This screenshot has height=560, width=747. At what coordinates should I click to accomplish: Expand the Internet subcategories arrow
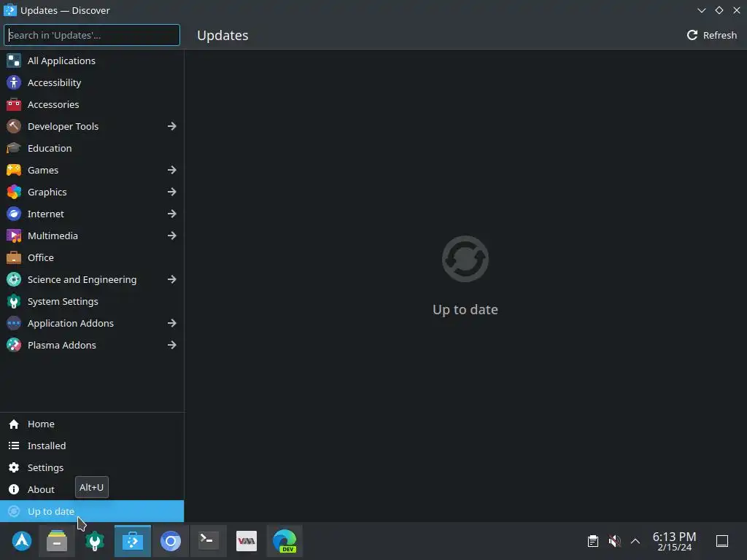coord(172,214)
